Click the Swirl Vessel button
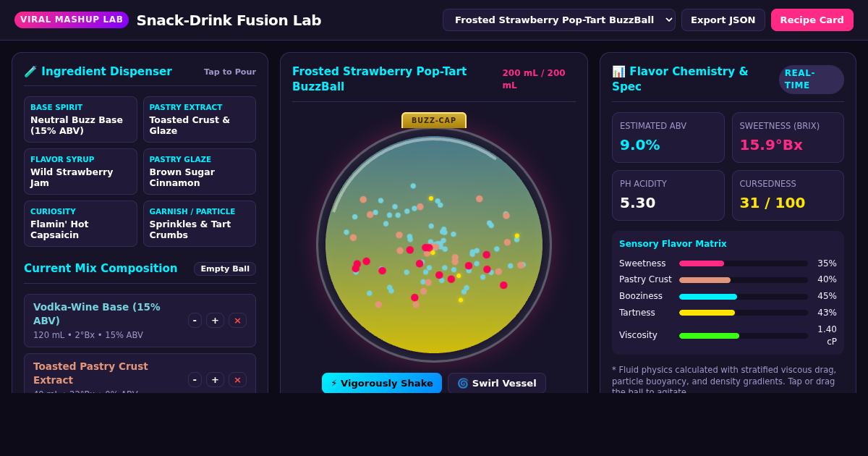Viewport: 868px width, 456px height. click(497, 383)
